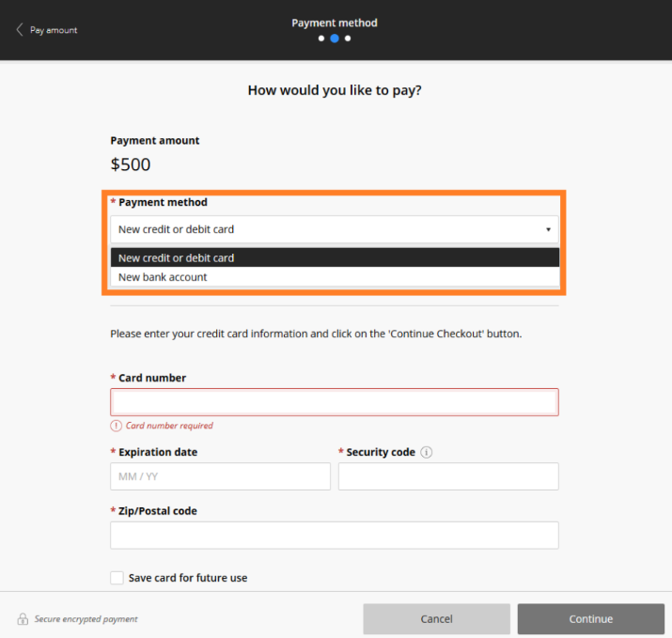Open the Security code info icon

tap(426, 452)
